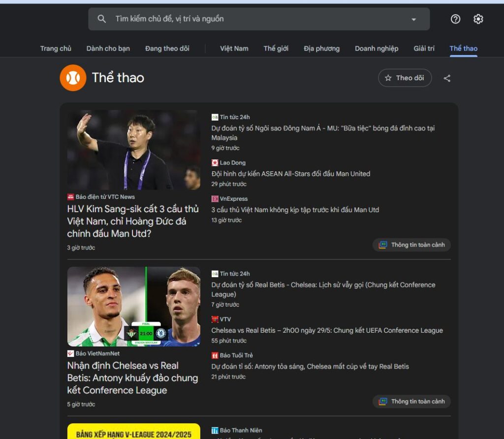
Task: Click the VnExpress source logo
Action: 215,199
